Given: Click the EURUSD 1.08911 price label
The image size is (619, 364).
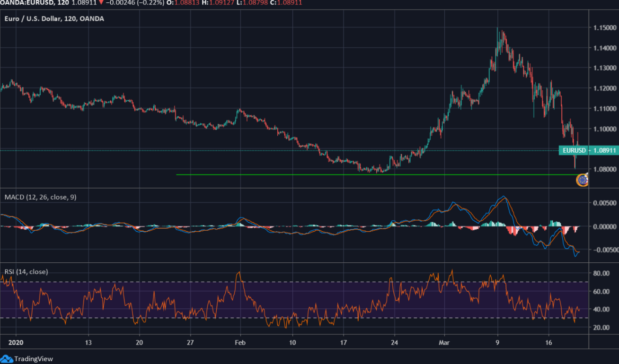Looking at the screenshot, I should coord(588,150).
